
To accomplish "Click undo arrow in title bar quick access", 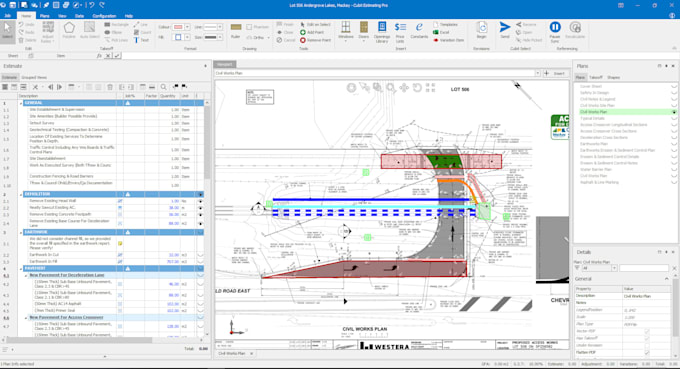I will point(92,5).
